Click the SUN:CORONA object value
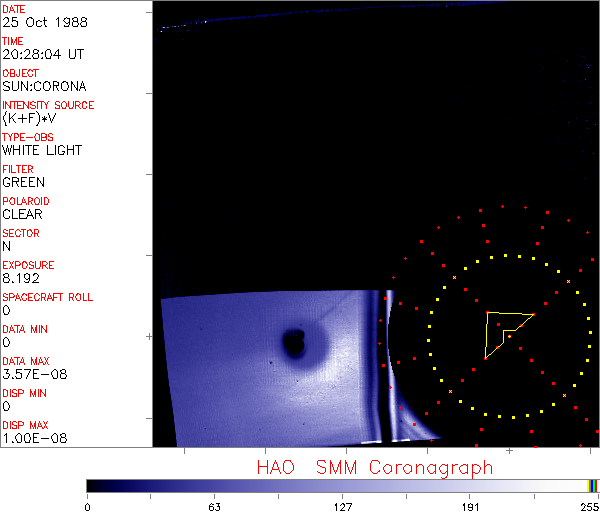Image resolution: width=600 pixels, height=512 pixels. [x=44, y=86]
